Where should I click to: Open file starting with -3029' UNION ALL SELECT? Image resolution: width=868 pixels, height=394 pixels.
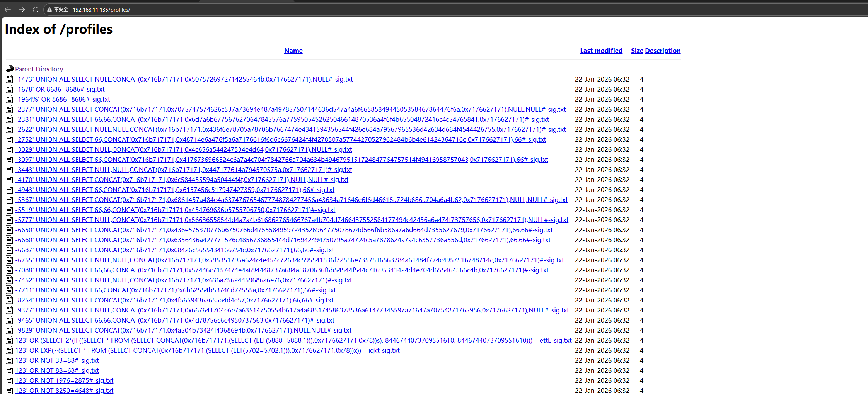click(x=184, y=149)
